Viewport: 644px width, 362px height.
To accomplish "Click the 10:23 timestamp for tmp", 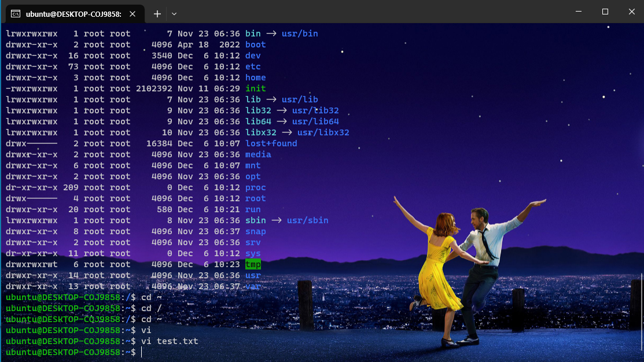I will click(227, 264).
